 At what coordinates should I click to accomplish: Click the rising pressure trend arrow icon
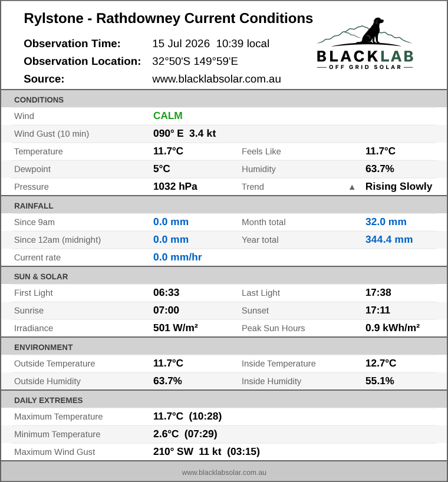[x=352, y=187]
